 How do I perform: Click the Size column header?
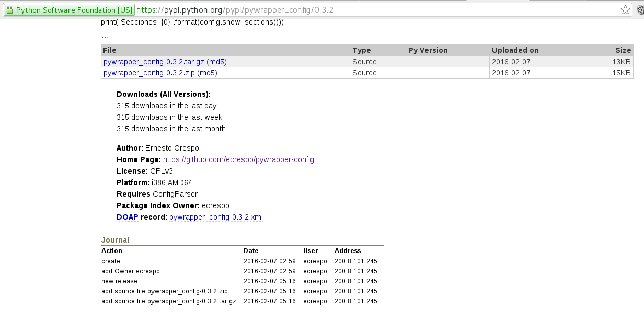(x=623, y=50)
